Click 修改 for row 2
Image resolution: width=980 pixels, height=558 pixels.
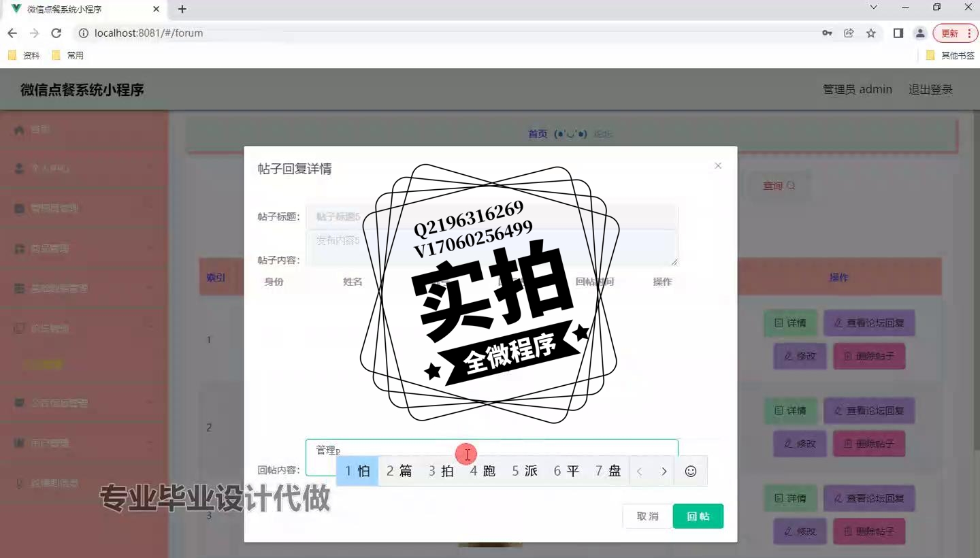[x=800, y=444]
